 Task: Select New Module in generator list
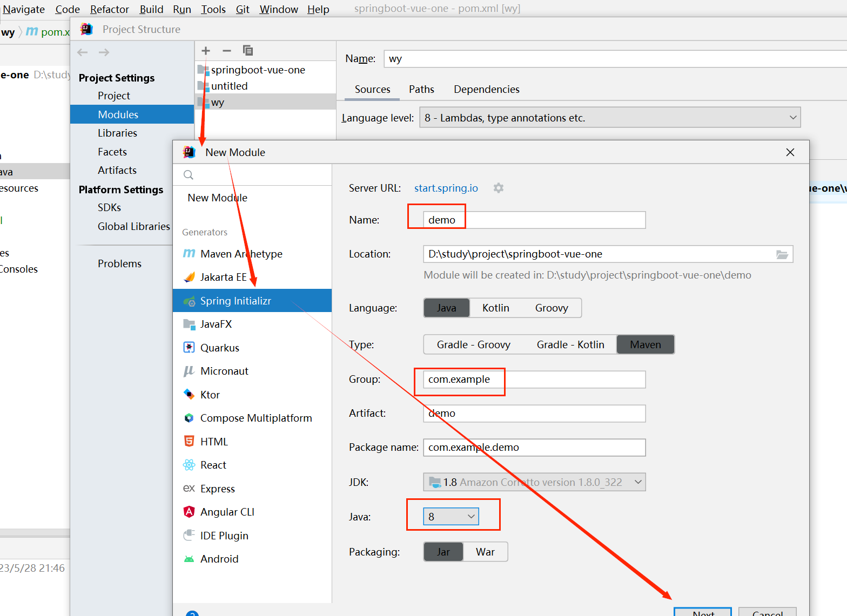(x=252, y=198)
